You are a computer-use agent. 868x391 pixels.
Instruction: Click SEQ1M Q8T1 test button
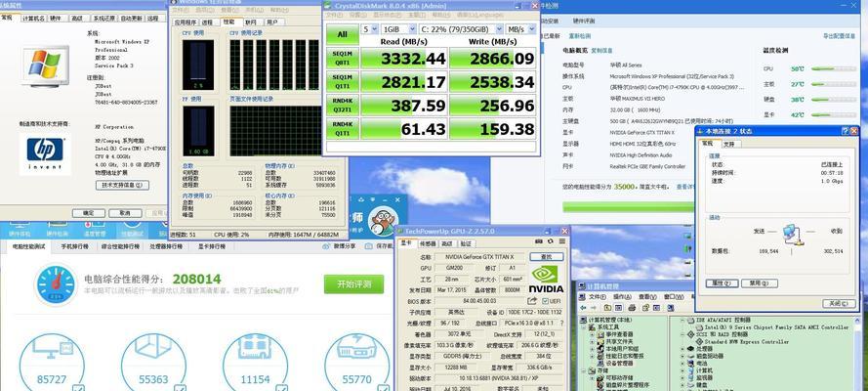[x=342, y=58]
